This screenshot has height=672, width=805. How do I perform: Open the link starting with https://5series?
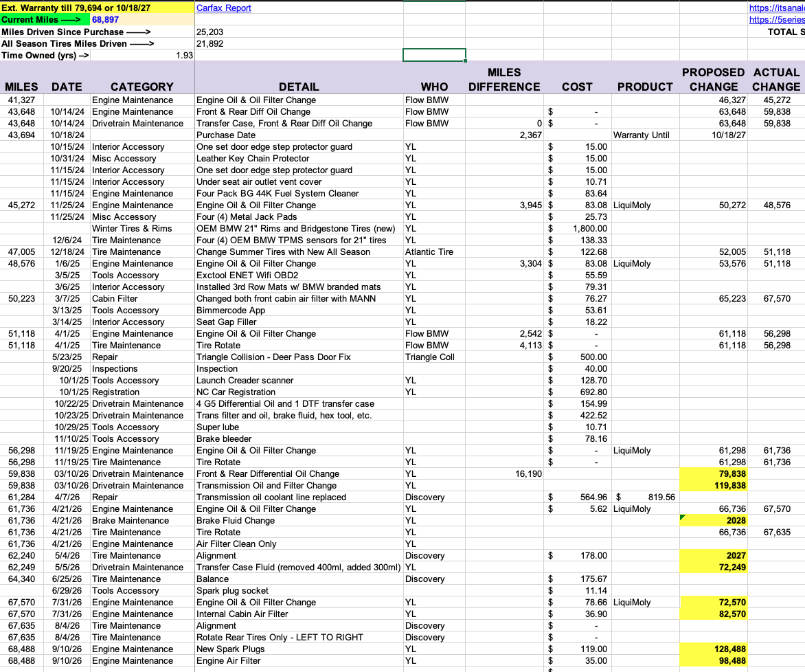coord(777,20)
